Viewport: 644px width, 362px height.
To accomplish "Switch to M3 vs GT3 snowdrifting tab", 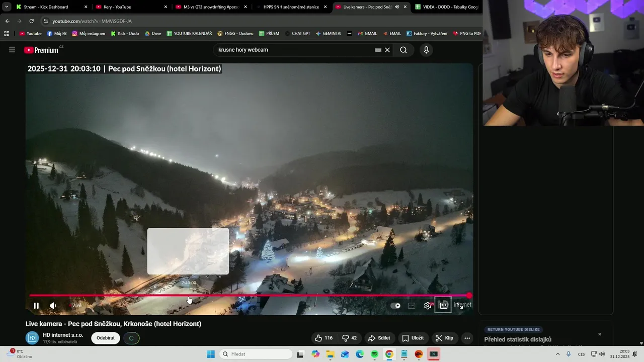I will pyautogui.click(x=211, y=7).
